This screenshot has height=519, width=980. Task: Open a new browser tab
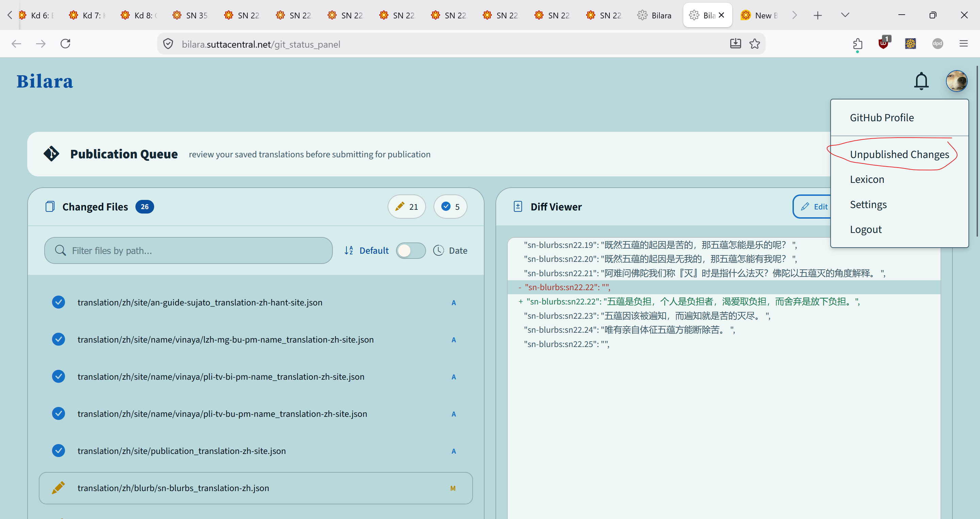(818, 15)
